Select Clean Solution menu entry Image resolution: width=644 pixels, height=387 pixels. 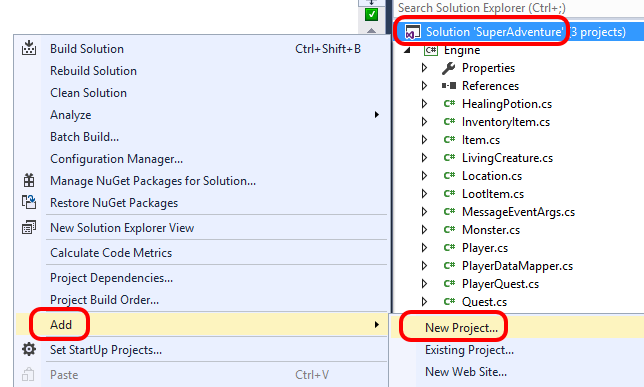point(201,93)
